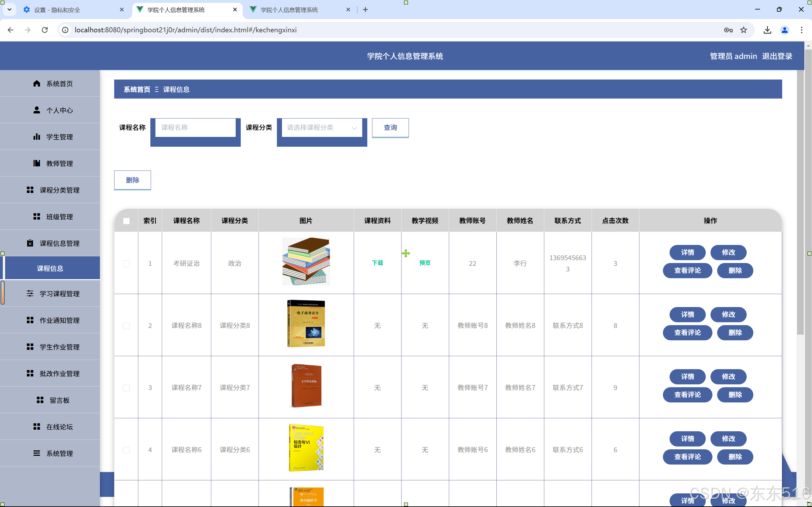Image resolution: width=812 pixels, height=507 pixels.
Task: Click the 课程名称 search input field
Action: [195, 128]
